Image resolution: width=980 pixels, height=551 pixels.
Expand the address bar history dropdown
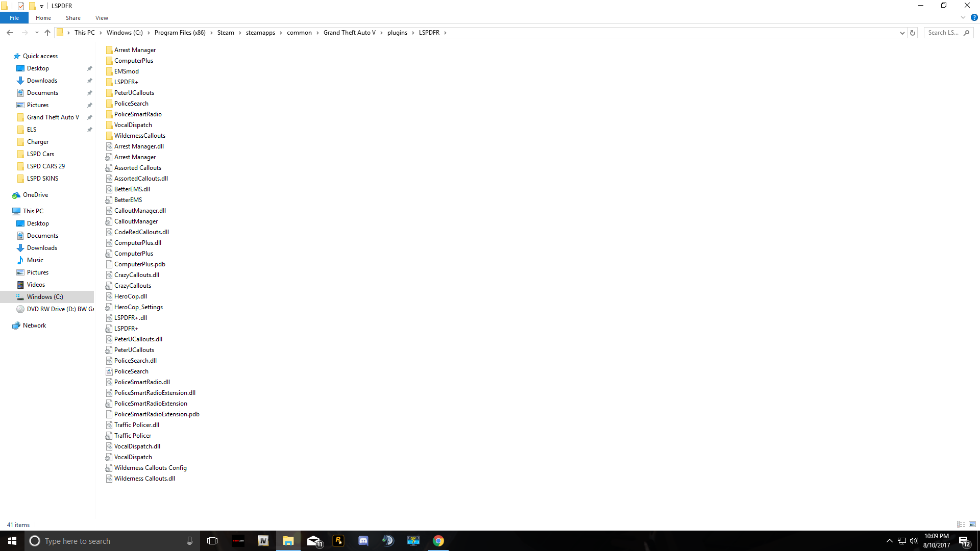(902, 33)
